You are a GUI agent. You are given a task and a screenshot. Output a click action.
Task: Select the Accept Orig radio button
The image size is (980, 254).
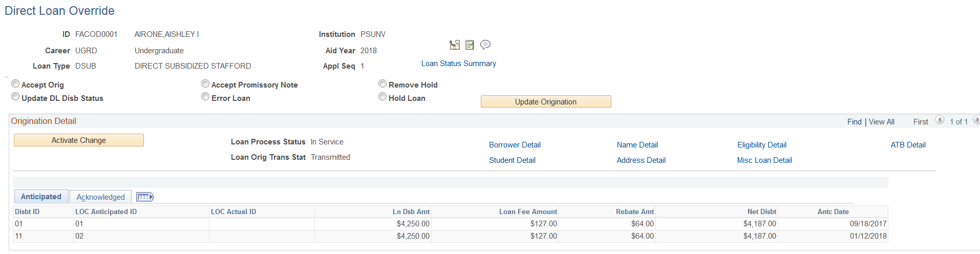pos(16,84)
